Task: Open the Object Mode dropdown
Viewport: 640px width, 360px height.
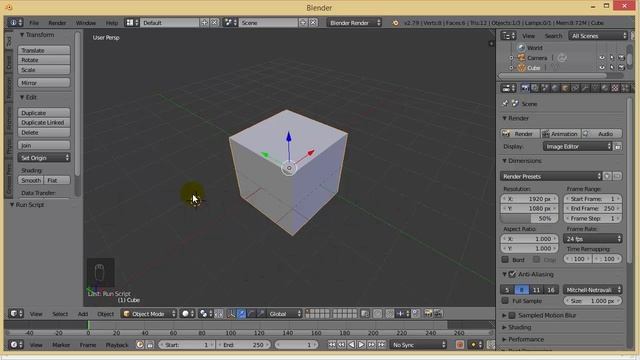Action: point(149,314)
